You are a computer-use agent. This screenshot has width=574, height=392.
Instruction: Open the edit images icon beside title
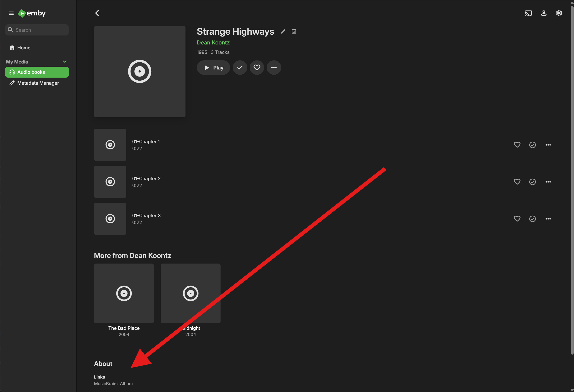click(x=294, y=31)
